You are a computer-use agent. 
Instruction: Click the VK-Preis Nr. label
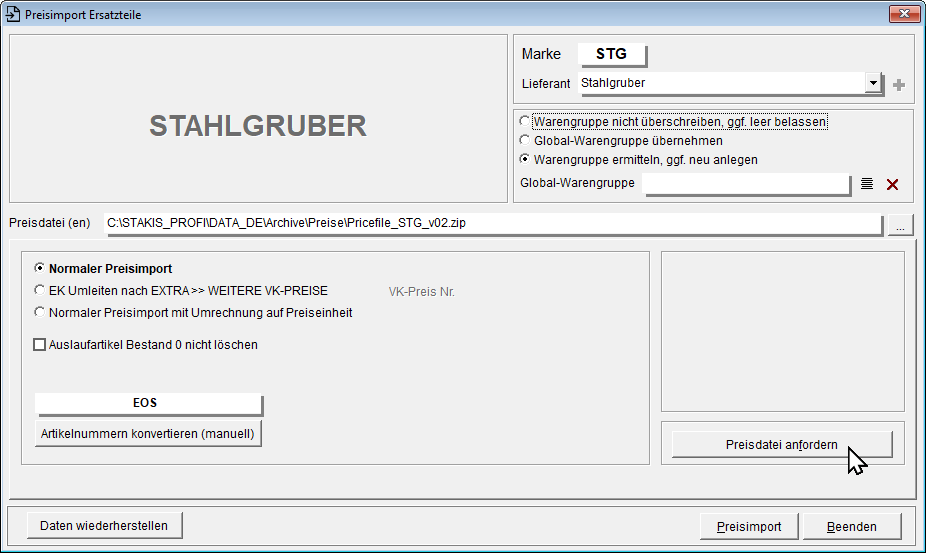pos(422,292)
